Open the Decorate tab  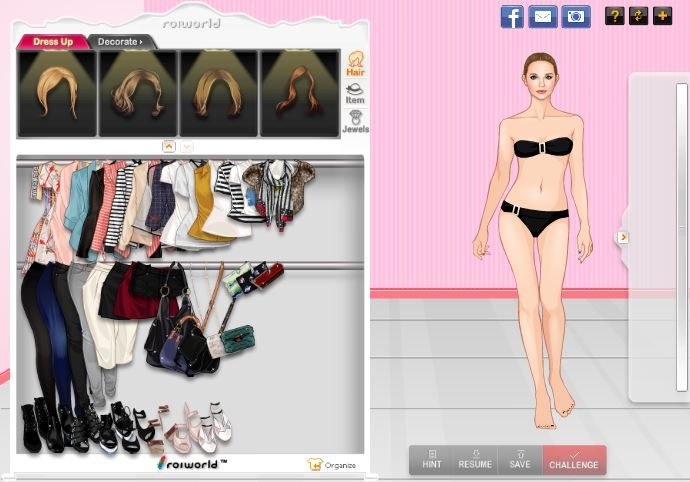tap(121, 42)
